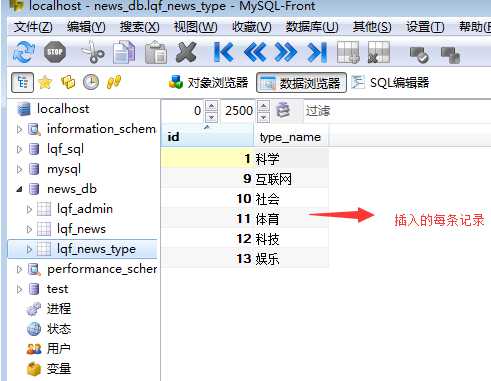Switch to 数据浏览器 data browser
Screen dimensions: 491x381
301,83
